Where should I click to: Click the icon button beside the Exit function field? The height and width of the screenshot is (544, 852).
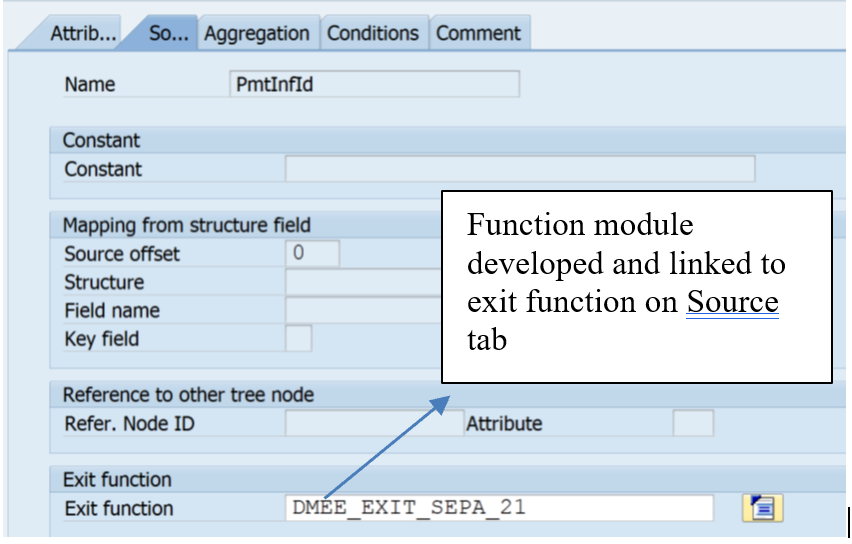click(762, 508)
